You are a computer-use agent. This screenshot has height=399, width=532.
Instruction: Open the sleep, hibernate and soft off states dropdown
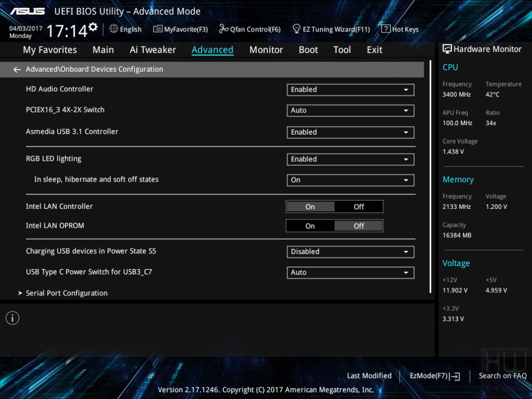[x=350, y=180]
